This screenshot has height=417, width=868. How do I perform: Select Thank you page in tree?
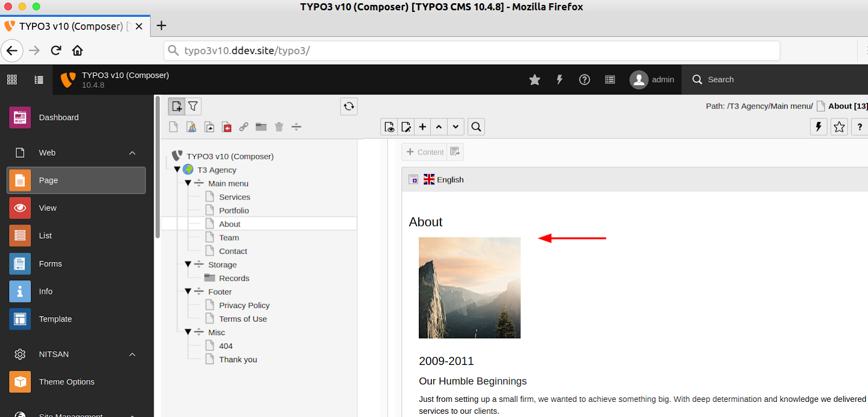pyautogui.click(x=238, y=360)
